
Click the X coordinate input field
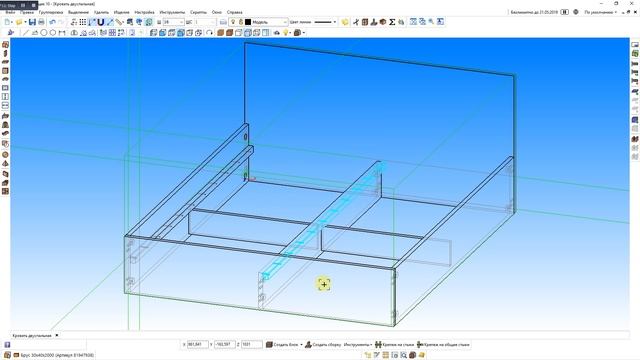point(198,345)
